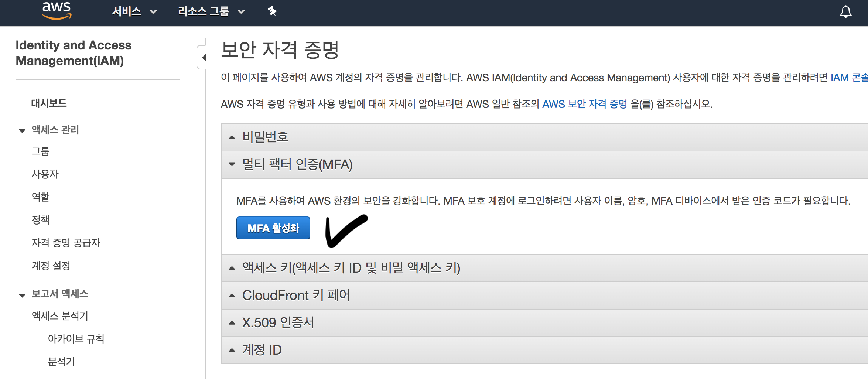Open 분석기 in the sidebar
This screenshot has width=868, height=379.
(61, 362)
